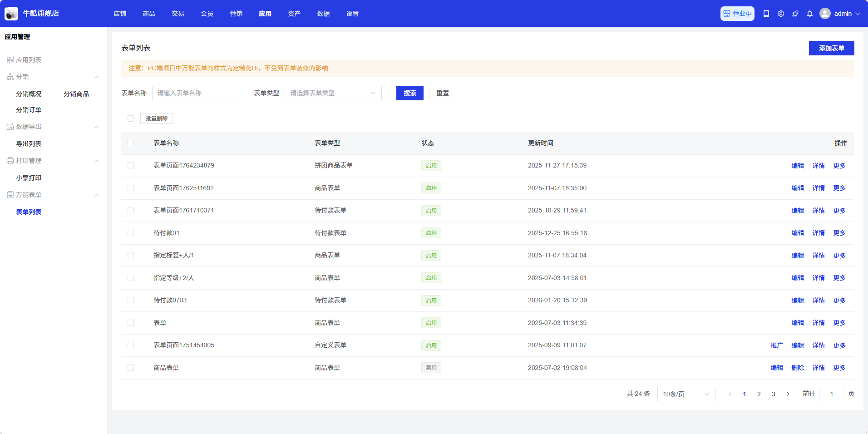Click the 营业中 store status badge
This screenshot has width=868, height=434.
coord(737,14)
